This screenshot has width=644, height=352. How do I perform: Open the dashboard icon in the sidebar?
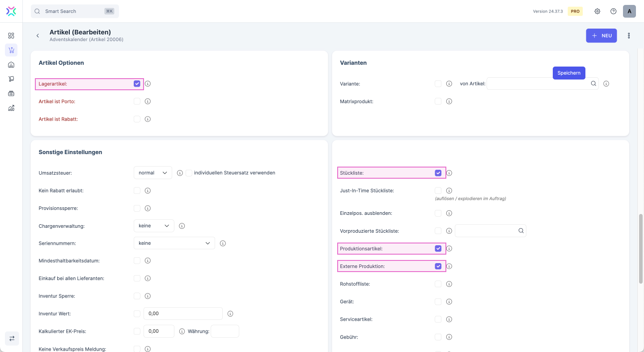[11, 36]
